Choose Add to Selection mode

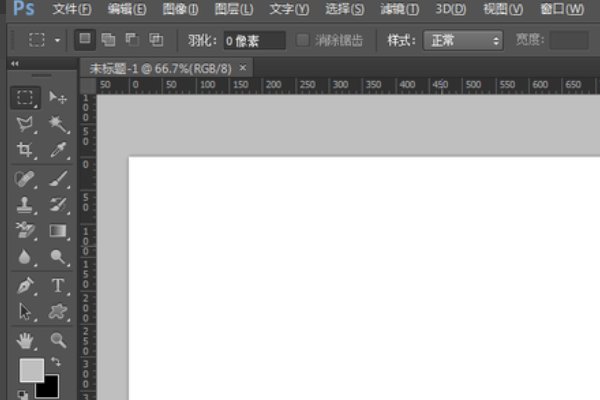tap(108, 40)
